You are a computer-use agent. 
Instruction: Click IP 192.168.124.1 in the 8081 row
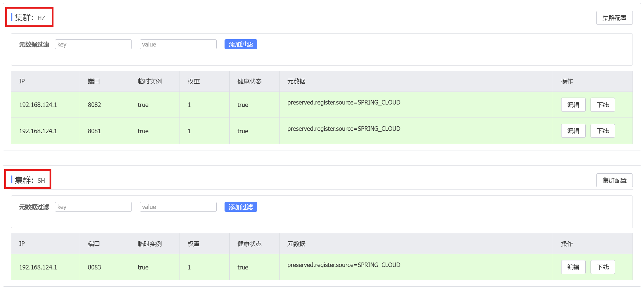point(38,131)
